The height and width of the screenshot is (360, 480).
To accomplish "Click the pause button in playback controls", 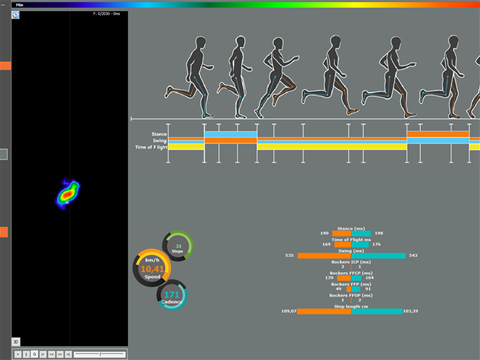I will pyautogui.click(x=26, y=354).
